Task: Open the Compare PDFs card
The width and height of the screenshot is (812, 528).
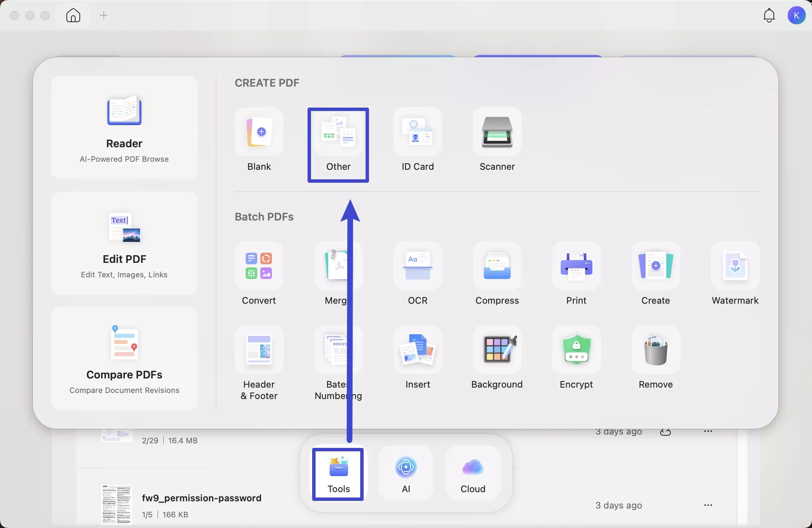Action: (124, 359)
